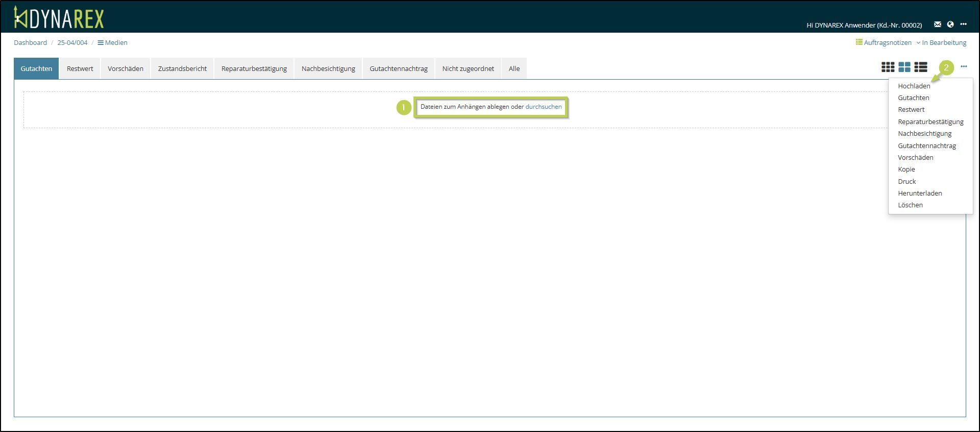The width and height of the screenshot is (980, 432).
Task: Go to Dashboard via breadcrumb
Action: pyautogui.click(x=30, y=42)
